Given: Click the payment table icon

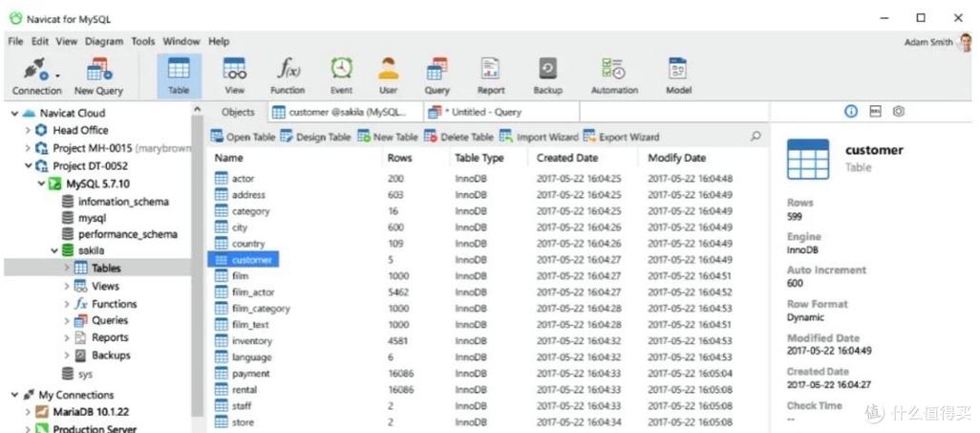Looking at the screenshot, I should pyautogui.click(x=222, y=374).
